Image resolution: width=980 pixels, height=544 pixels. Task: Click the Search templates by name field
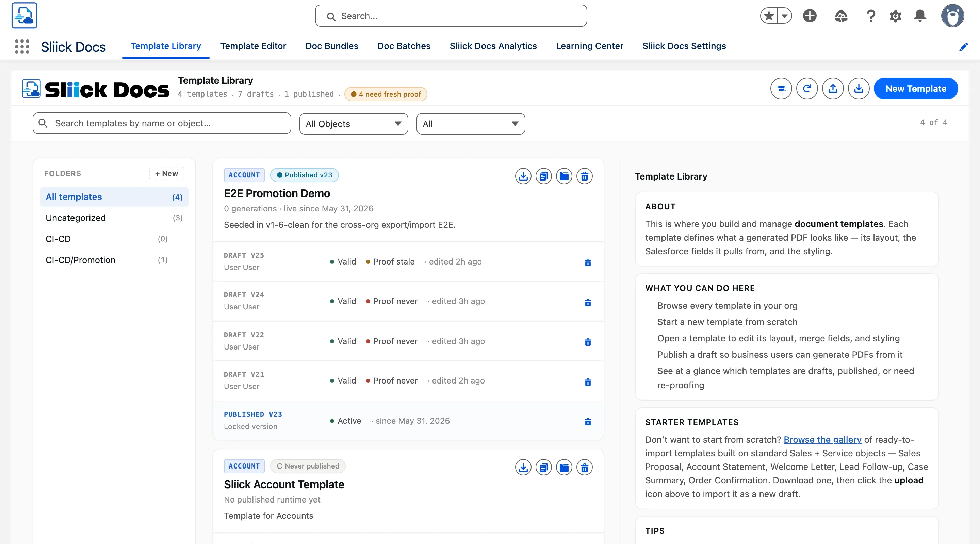click(162, 123)
